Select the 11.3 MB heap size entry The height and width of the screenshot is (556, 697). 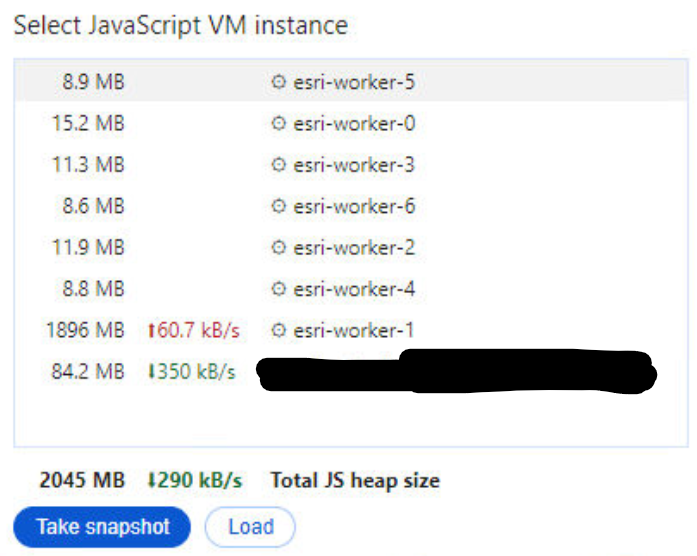click(88, 165)
